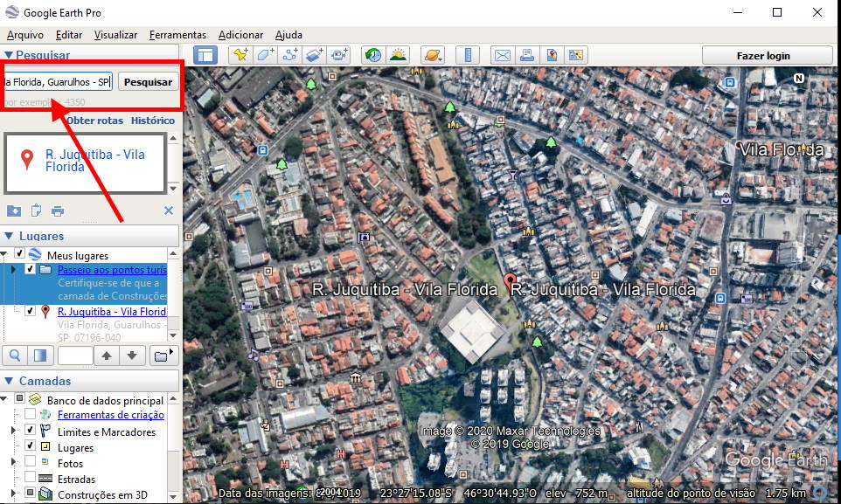View the location in Google Maps
This screenshot has height=504, width=841.
[575, 55]
